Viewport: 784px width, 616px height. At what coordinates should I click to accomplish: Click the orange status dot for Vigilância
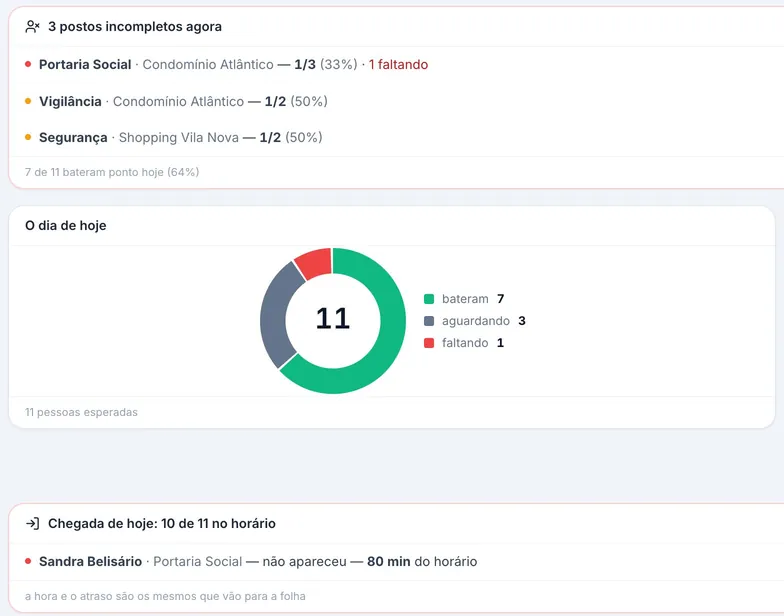(28, 101)
